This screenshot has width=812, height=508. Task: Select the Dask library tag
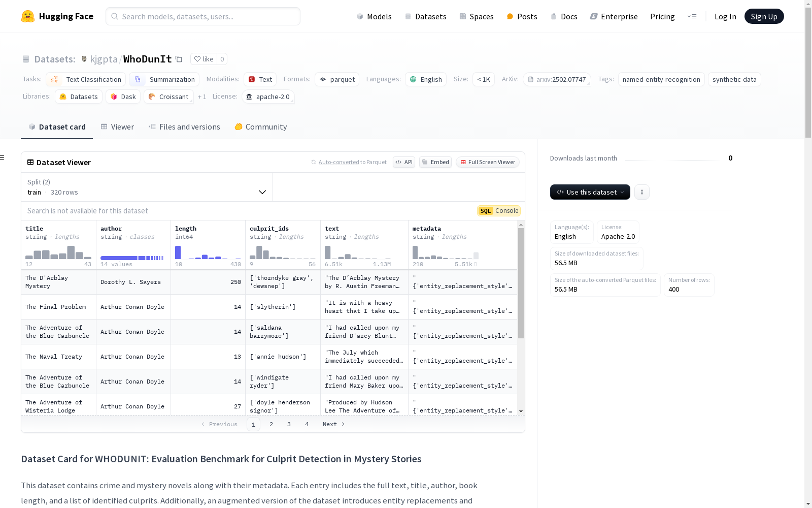(x=123, y=97)
